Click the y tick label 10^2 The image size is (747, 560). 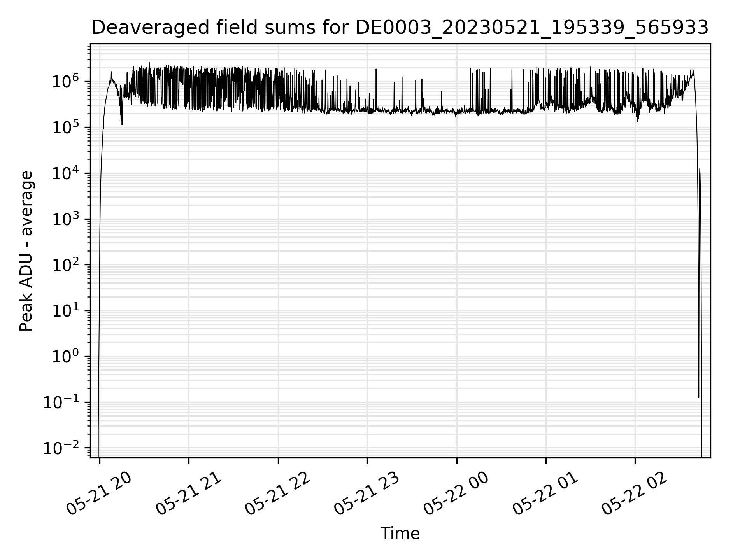click(65, 265)
